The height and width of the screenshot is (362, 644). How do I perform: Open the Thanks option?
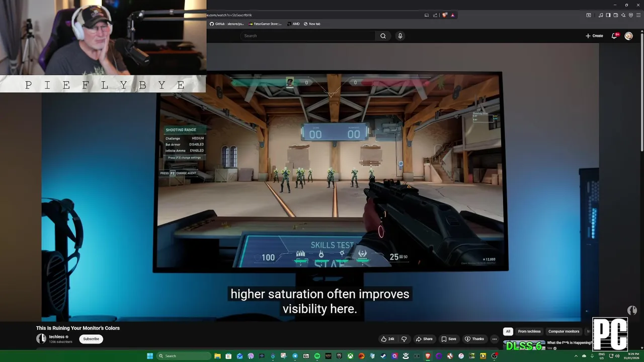tap(474, 339)
